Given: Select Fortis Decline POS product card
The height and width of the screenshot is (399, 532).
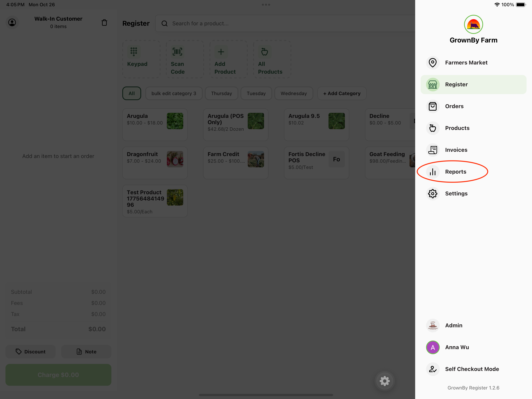Looking at the screenshot, I should [x=316, y=163].
